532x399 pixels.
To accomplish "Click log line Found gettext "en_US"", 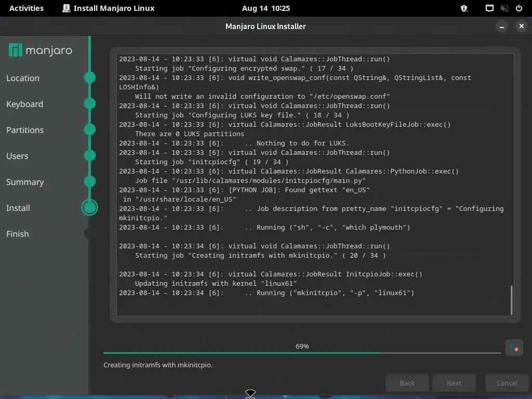I will (244, 190).
